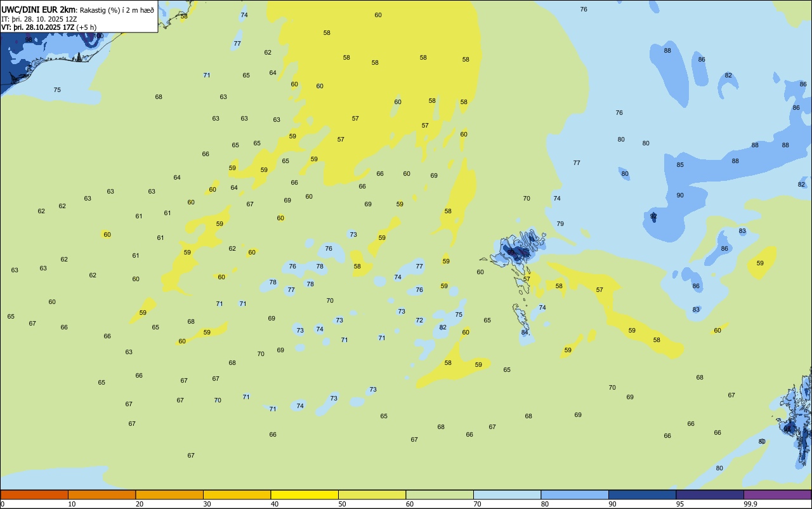The height and width of the screenshot is (509, 812).
Task: Select the humidity value 90 on the map
Action: [x=680, y=195]
